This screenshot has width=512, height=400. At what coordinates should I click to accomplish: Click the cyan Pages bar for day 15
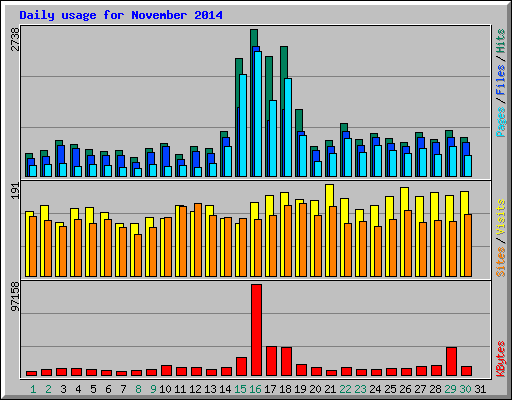point(243,125)
